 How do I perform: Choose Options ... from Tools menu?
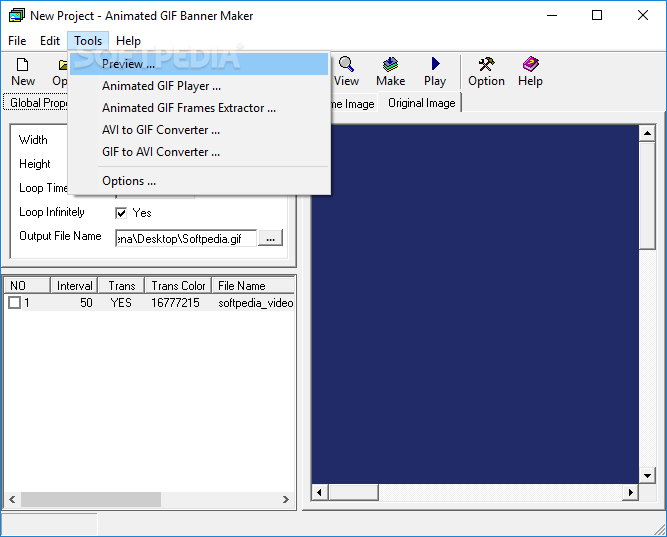pos(199,181)
